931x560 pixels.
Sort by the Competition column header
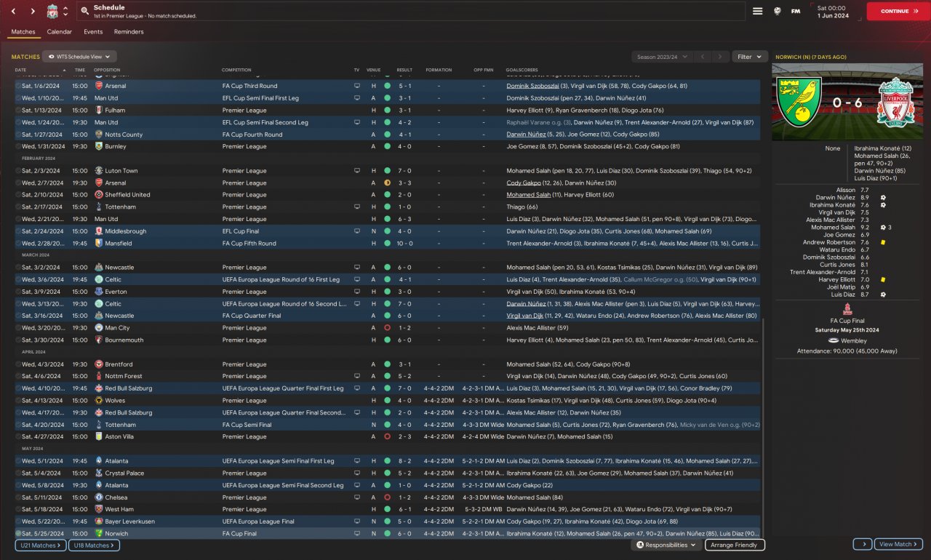(x=236, y=70)
